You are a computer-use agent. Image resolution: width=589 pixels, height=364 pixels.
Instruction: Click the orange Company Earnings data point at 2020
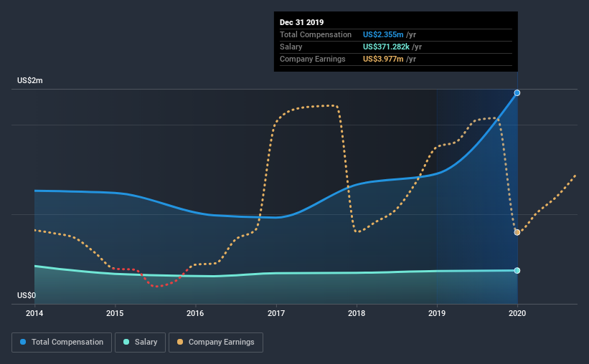click(x=517, y=232)
